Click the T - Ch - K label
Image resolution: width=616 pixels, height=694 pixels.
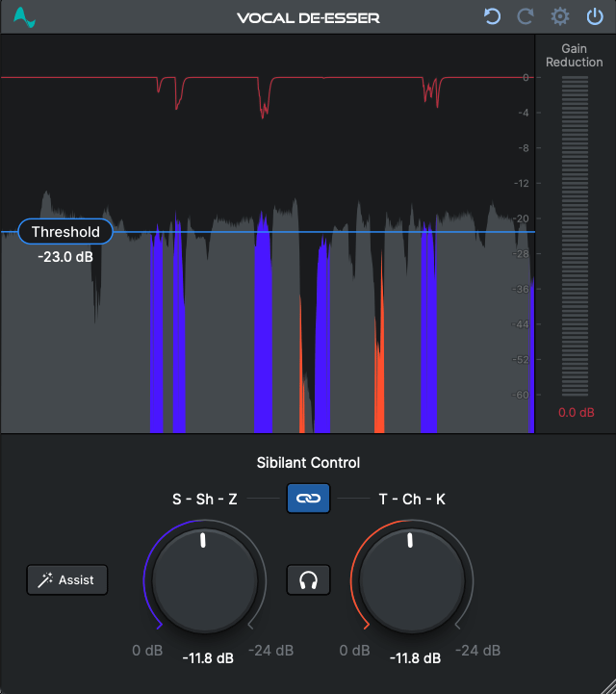point(412,500)
